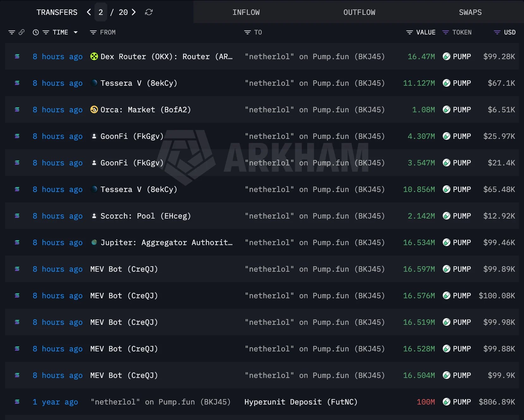Go to previous transfers page arrow
This screenshot has height=420, width=524.
(x=89, y=12)
